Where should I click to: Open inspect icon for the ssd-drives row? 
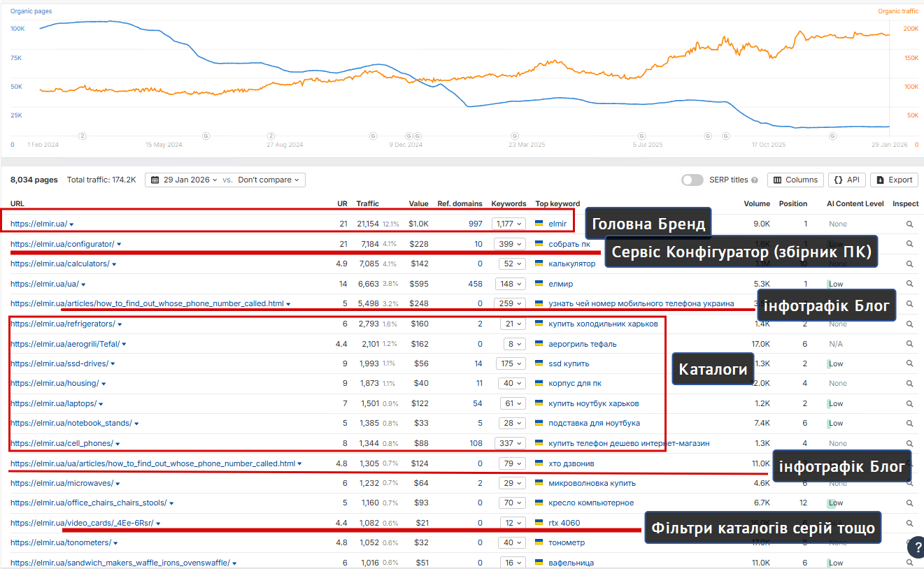point(909,363)
